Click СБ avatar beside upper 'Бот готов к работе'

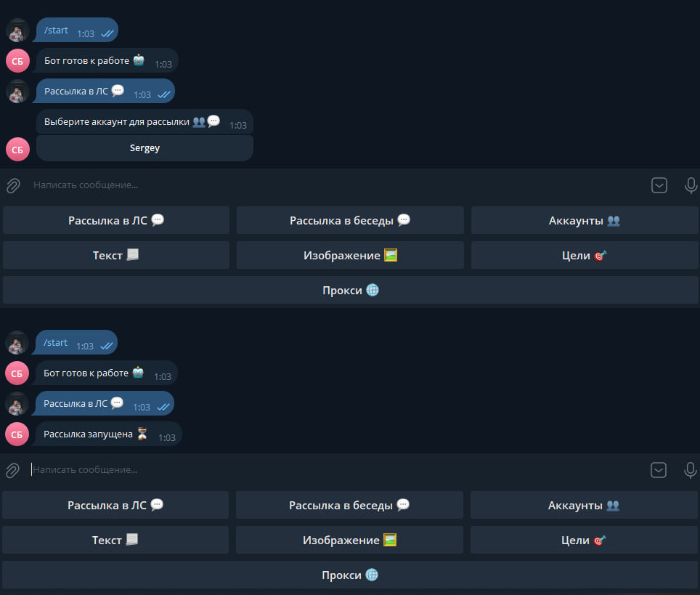click(17, 61)
